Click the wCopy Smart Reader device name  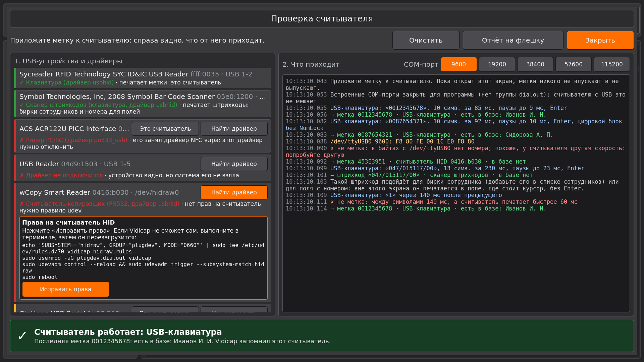(x=55, y=192)
